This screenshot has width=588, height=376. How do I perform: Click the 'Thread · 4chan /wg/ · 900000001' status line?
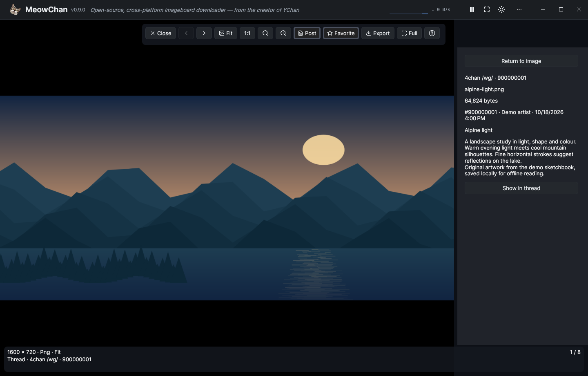pos(49,359)
